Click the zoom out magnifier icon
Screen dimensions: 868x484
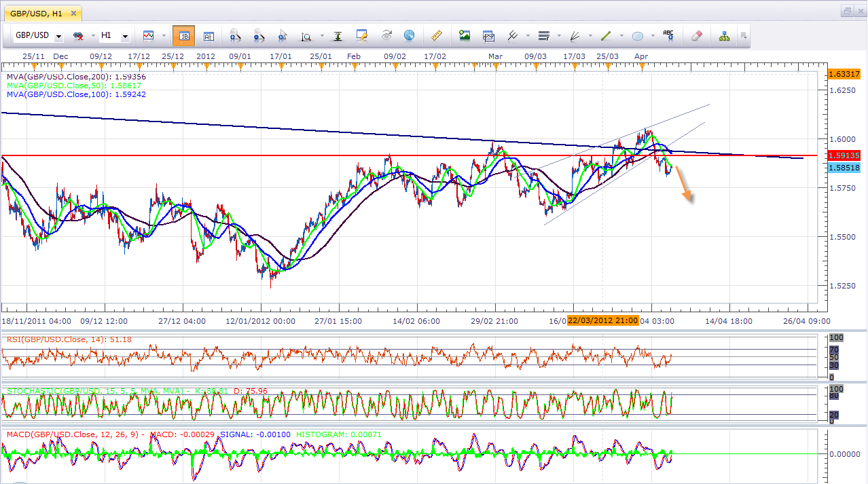(x=259, y=36)
